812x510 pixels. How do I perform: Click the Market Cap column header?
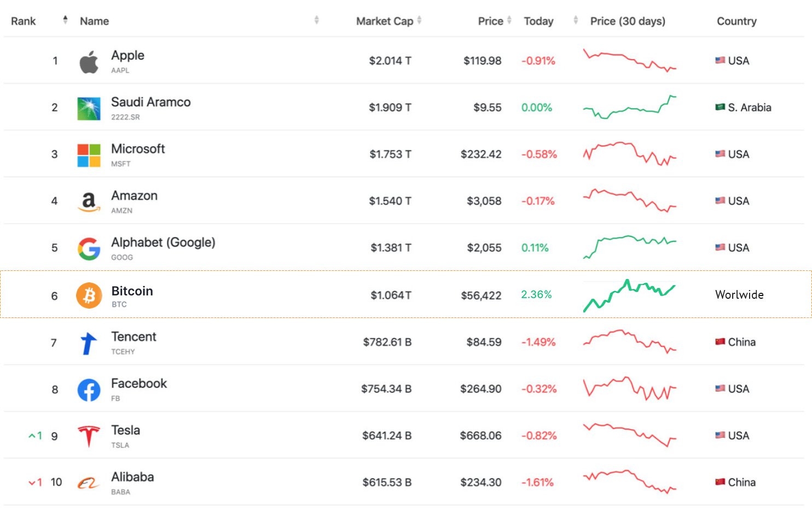tap(385, 21)
